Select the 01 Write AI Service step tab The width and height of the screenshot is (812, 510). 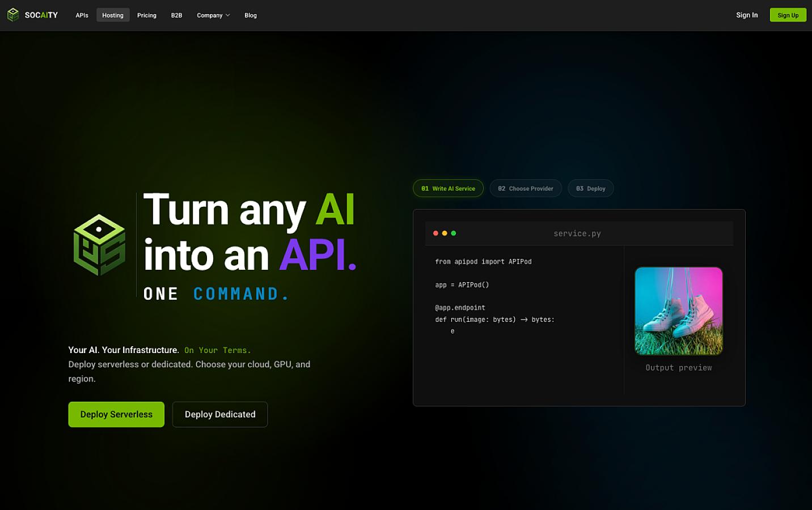(x=448, y=188)
